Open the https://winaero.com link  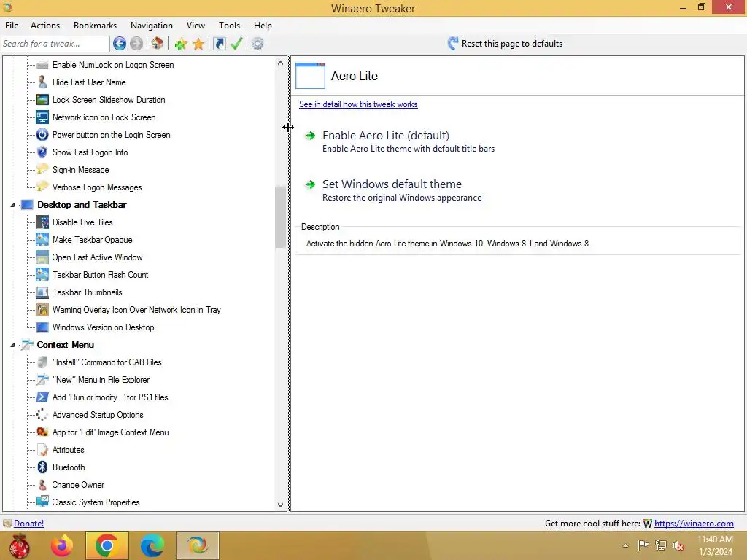coord(694,524)
